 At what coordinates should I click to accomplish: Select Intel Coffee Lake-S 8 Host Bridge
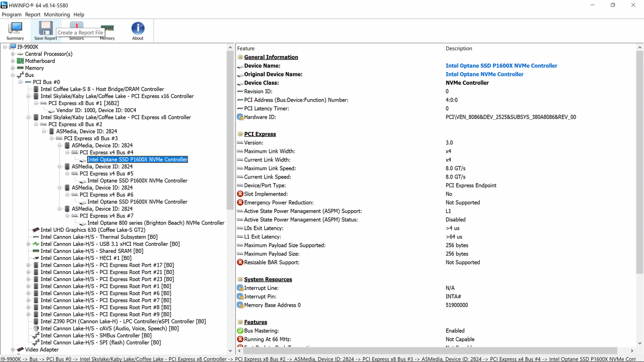102,89
